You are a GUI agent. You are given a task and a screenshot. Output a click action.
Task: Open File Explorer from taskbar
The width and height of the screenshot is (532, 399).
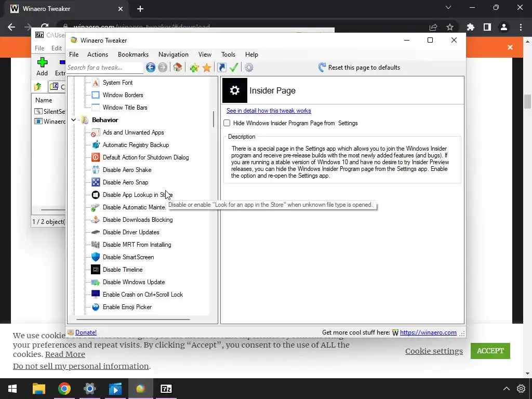point(38,389)
